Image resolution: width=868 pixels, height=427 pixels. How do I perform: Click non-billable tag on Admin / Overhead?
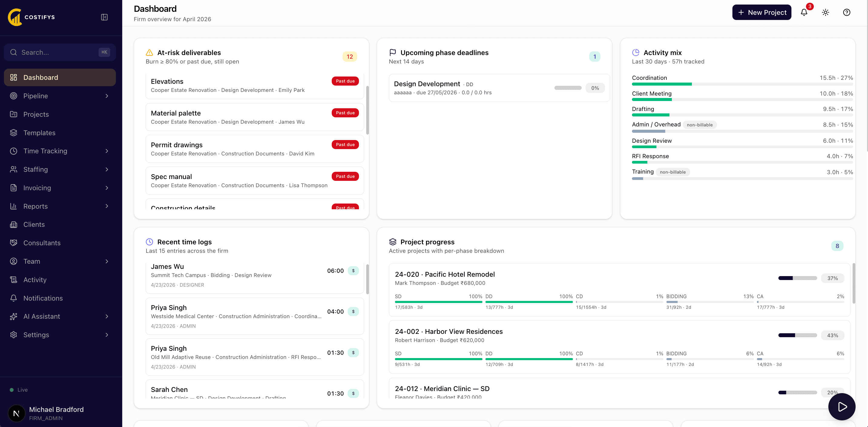coord(699,125)
